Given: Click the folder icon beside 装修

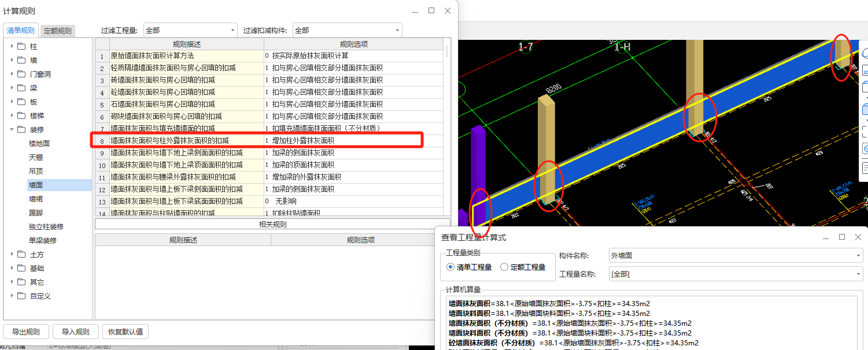Looking at the screenshot, I should click(21, 129).
